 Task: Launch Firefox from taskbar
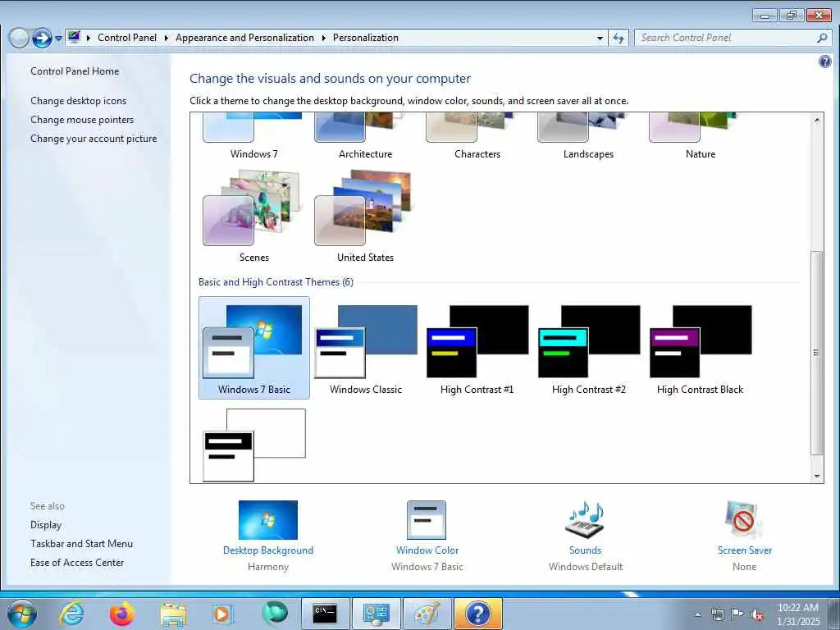[121, 614]
